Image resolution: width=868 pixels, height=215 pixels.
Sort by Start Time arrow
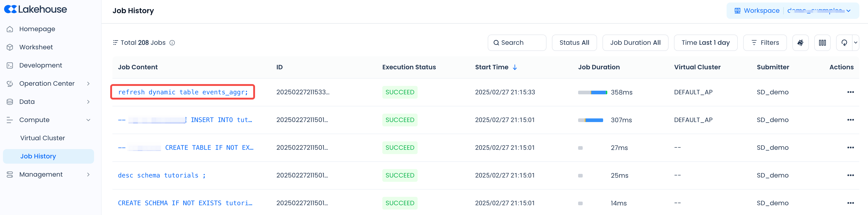click(x=515, y=67)
